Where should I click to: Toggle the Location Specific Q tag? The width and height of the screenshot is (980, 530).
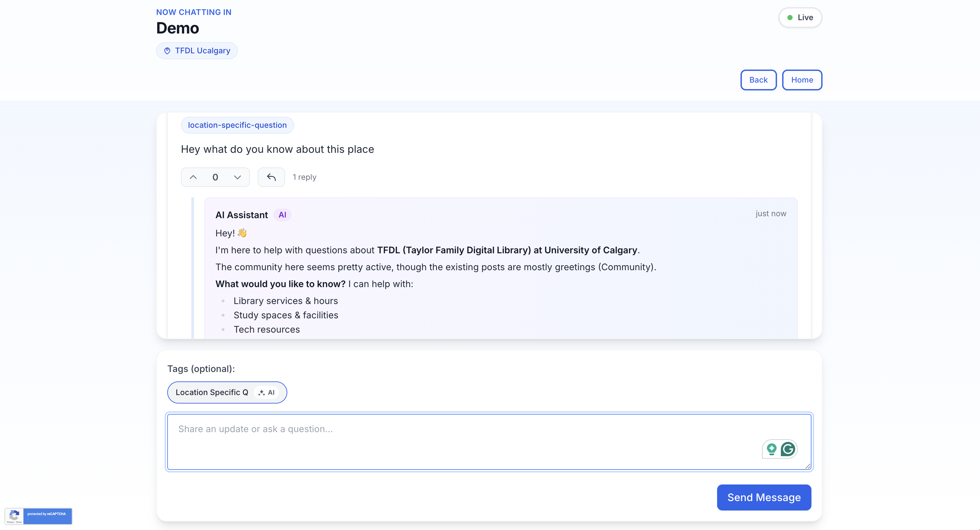click(211, 392)
